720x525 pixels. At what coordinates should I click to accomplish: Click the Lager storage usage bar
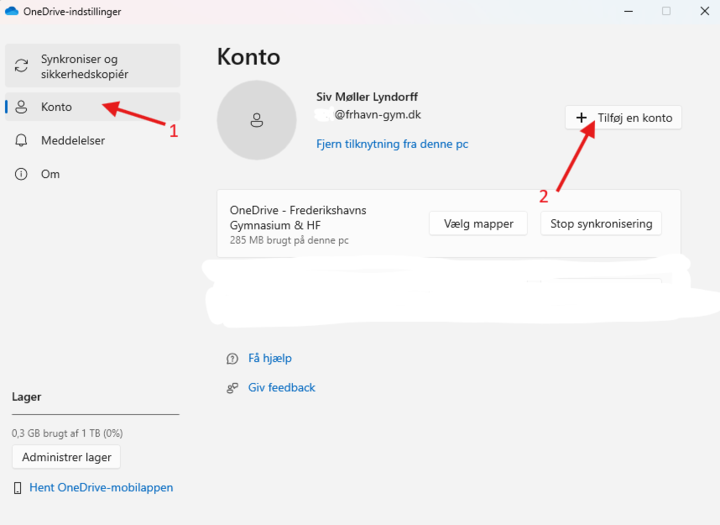click(95, 414)
